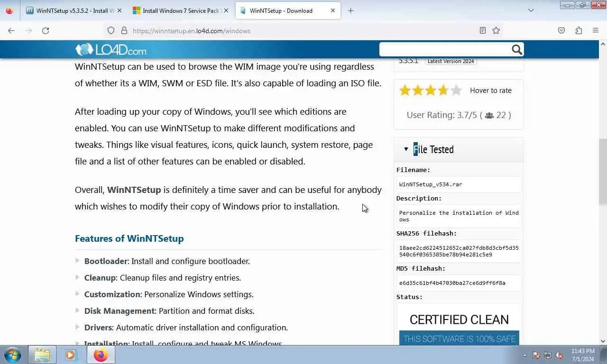Click the scrollbar up arrow
The width and height of the screenshot is (607, 364).
coord(603,44)
